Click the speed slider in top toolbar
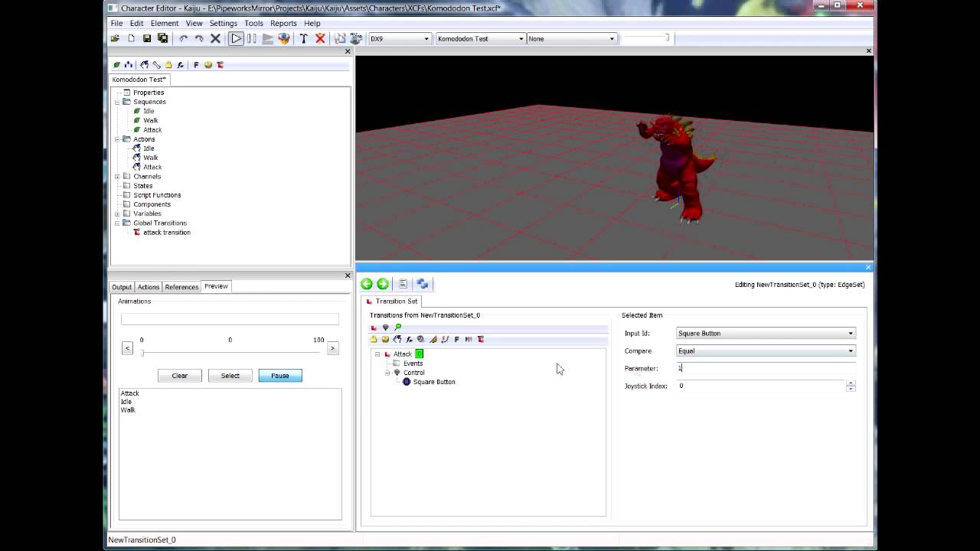980x551 pixels. click(645, 37)
